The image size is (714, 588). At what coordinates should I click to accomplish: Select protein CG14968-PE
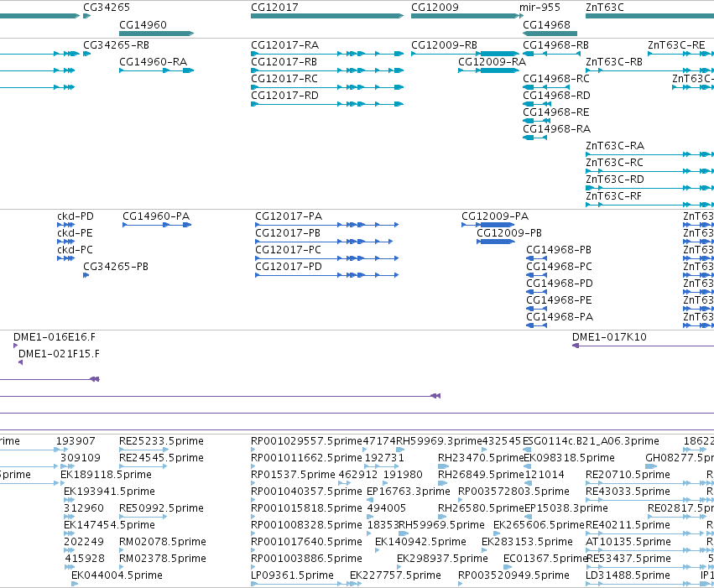[x=559, y=301]
